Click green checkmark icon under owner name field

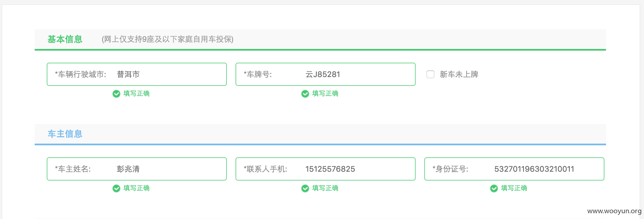point(116,188)
